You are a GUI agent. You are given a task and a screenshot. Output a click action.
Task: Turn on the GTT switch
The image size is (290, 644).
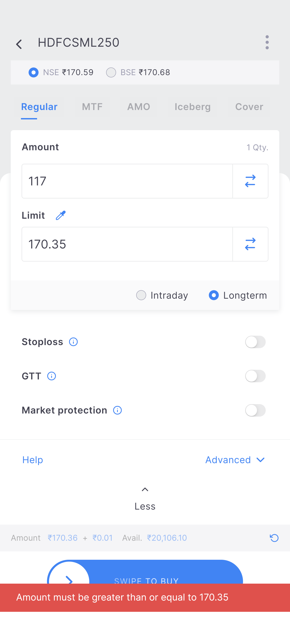[x=255, y=376]
